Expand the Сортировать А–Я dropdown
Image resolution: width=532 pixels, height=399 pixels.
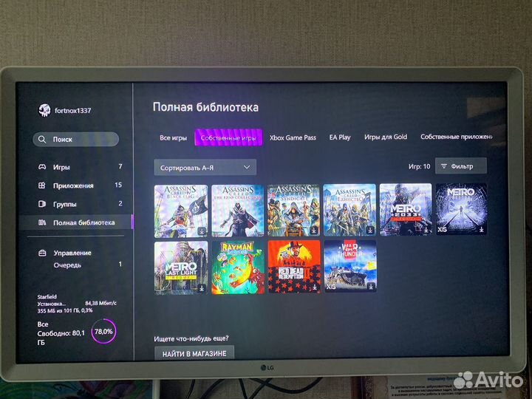click(205, 167)
